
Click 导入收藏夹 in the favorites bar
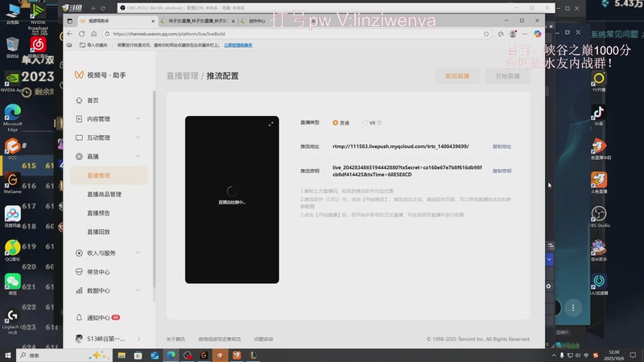93,45
